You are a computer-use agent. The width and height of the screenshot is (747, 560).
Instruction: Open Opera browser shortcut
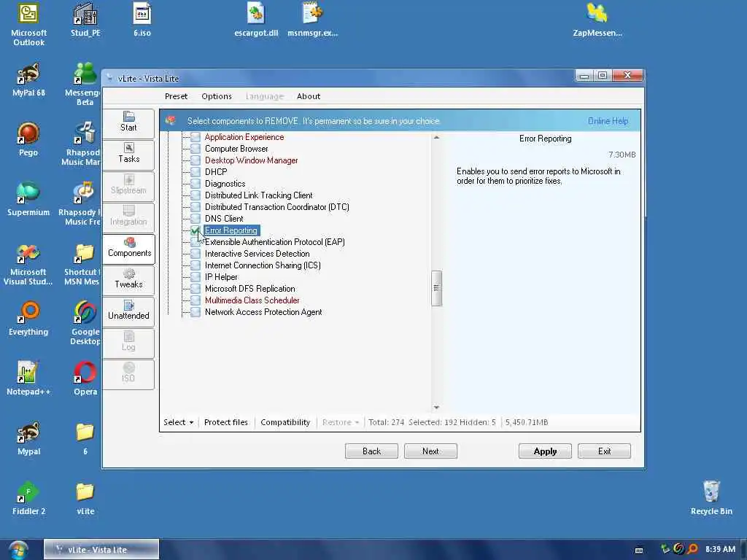pos(86,378)
